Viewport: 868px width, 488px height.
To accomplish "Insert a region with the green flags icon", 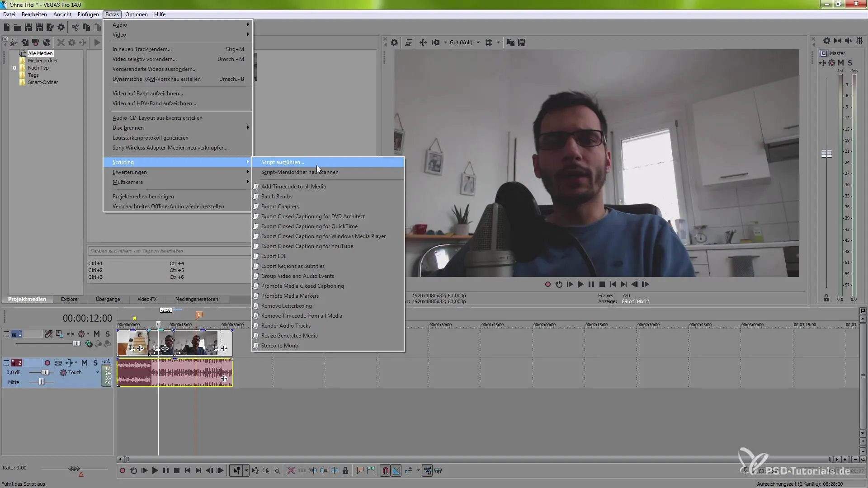I will (371, 471).
